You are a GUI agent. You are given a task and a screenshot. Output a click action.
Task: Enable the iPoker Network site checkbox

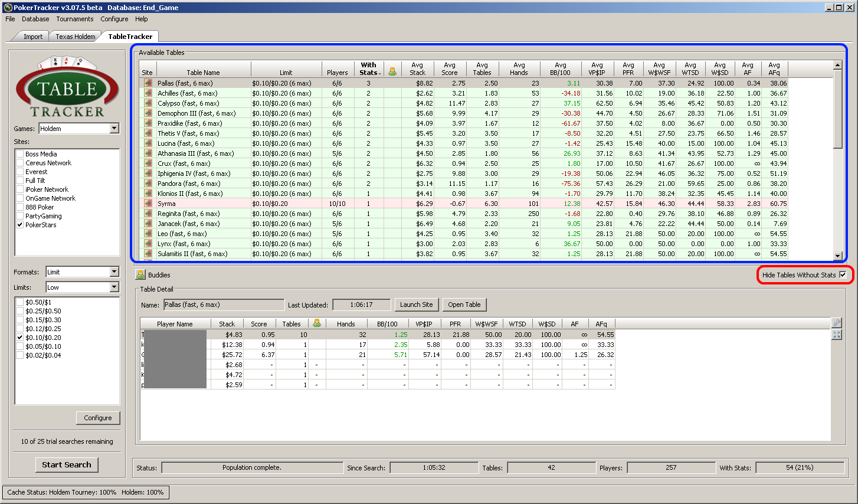click(20, 189)
